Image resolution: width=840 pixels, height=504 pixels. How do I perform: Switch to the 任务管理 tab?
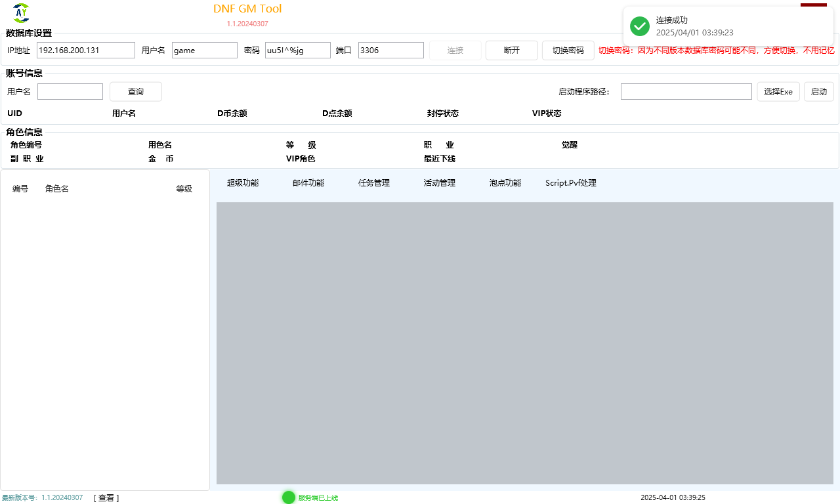(374, 183)
